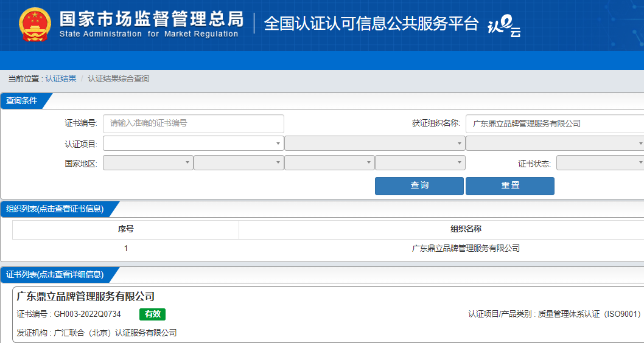Open the third 国家地区 dropdown

click(329, 162)
